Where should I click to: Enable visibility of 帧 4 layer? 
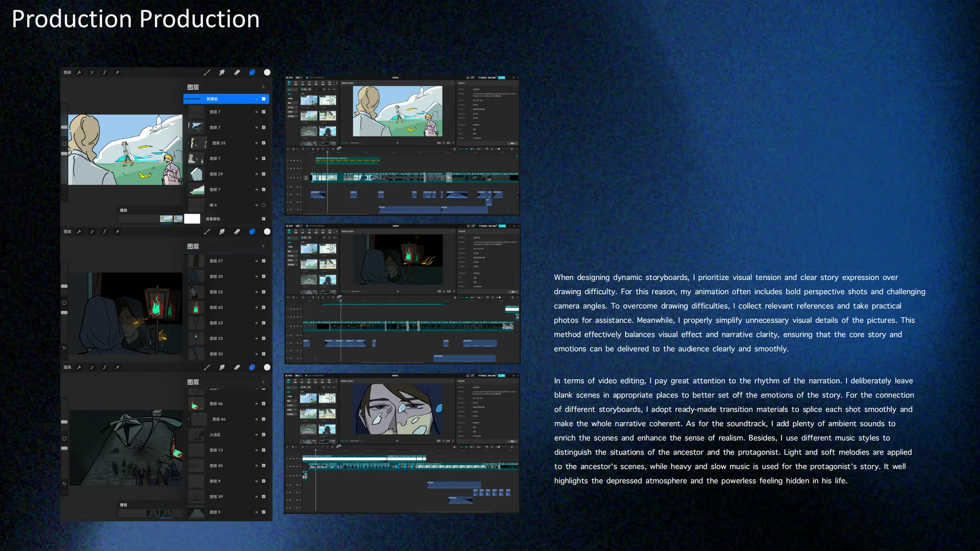264,205
